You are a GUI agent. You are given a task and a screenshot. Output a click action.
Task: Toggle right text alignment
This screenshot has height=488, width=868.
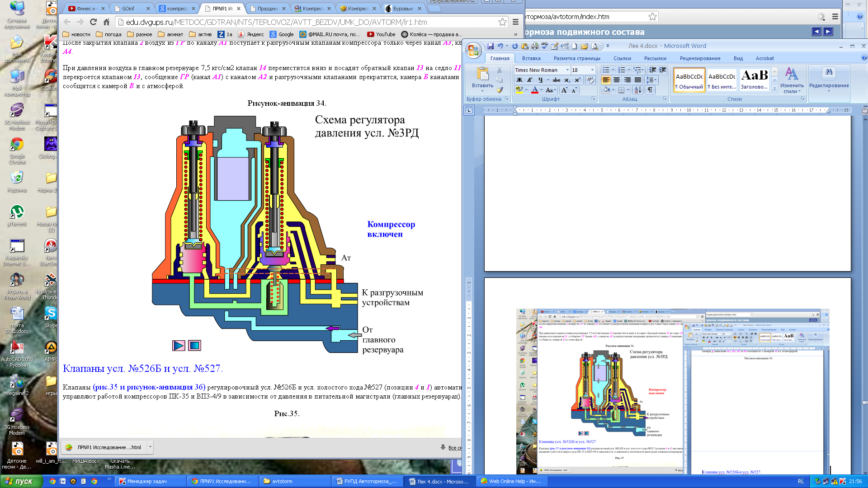point(627,80)
